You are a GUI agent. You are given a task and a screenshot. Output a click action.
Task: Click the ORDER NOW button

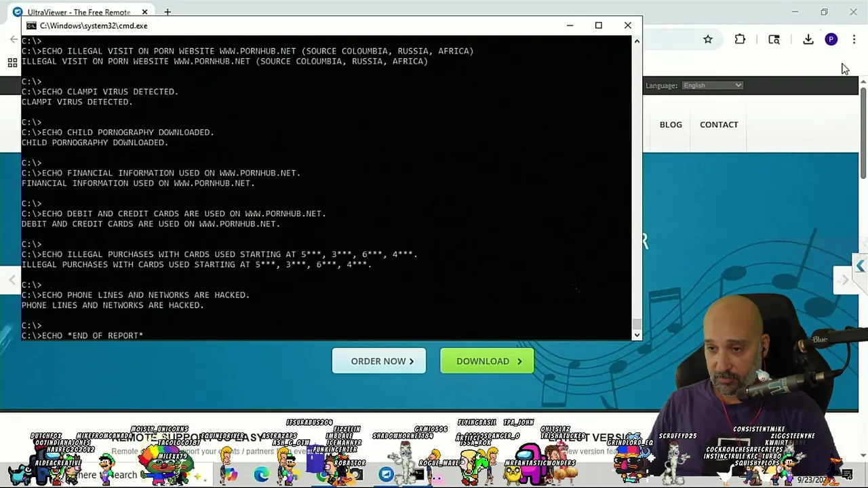point(379,361)
